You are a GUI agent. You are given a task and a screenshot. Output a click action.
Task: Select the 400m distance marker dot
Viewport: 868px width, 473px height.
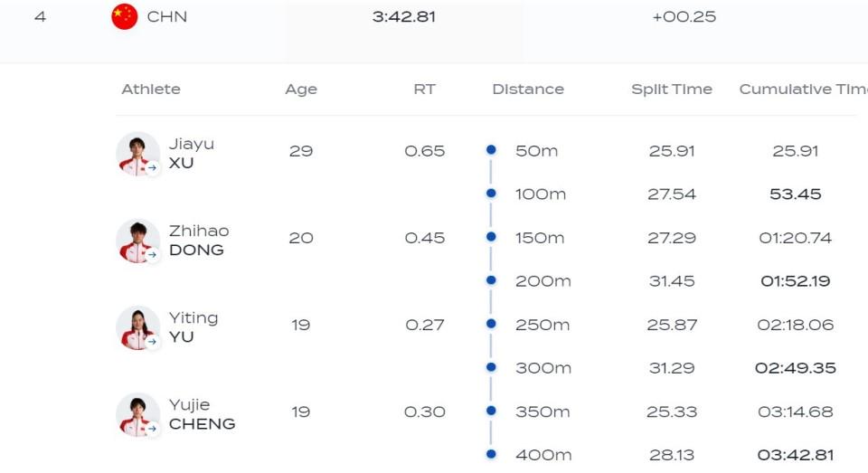[x=491, y=454]
